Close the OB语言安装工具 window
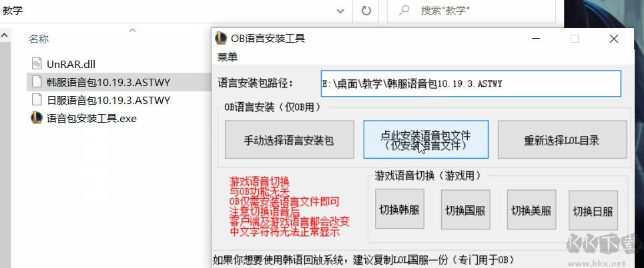This screenshot has height=268, width=644. (x=613, y=39)
